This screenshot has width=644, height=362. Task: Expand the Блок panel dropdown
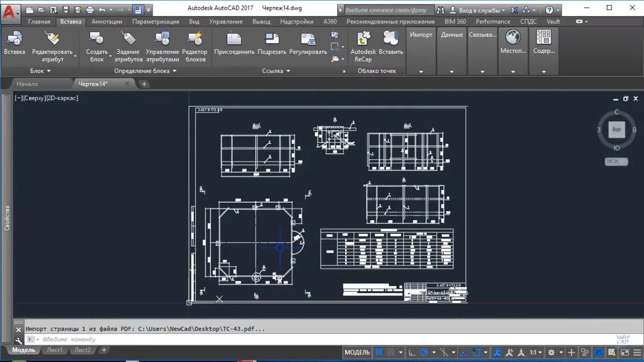click(x=41, y=71)
